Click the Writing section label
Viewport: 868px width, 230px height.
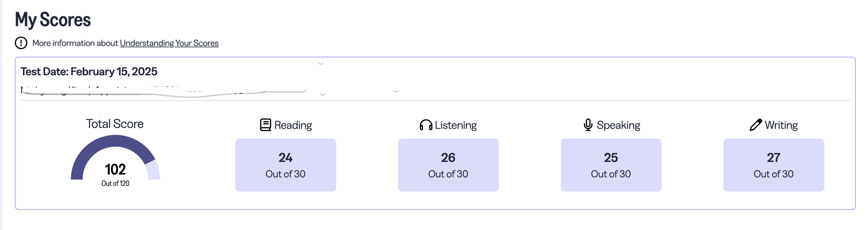781,125
